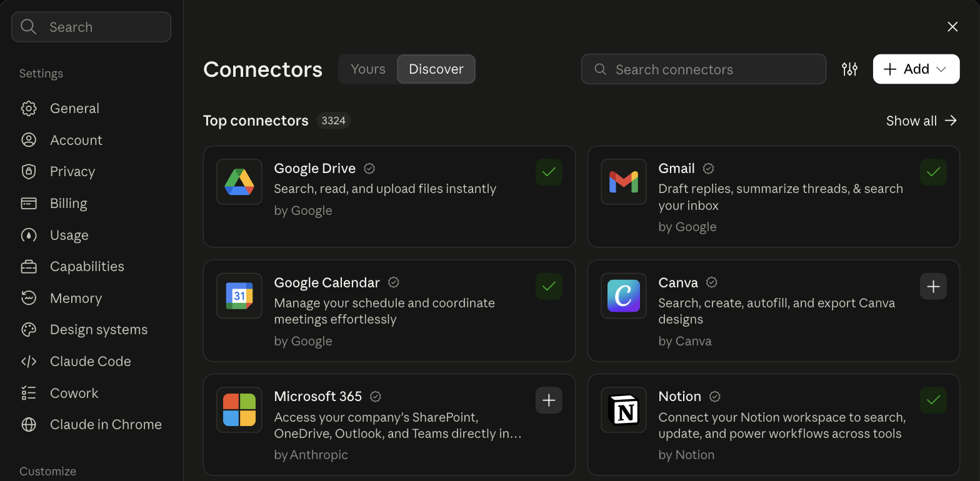Image resolution: width=980 pixels, height=481 pixels.
Task: Click the Google Calendar logo icon
Action: coord(239,296)
